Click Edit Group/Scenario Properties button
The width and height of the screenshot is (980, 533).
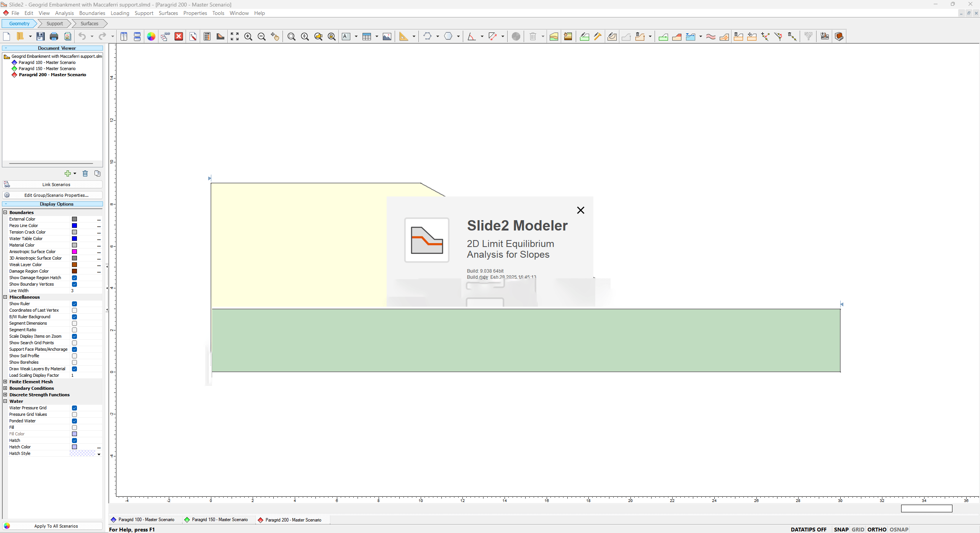coord(52,195)
